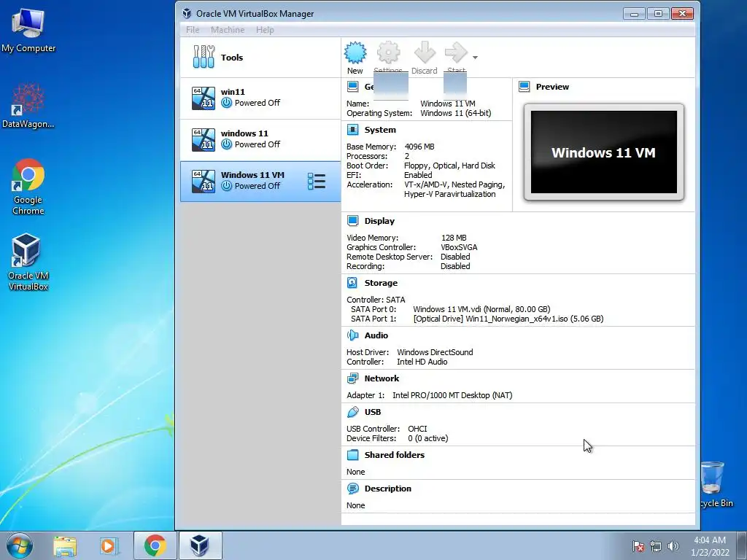Click the Intel PRO/1000 MT Desktop adapter text
The width and height of the screenshot is (747, 560).
[452, 395]
